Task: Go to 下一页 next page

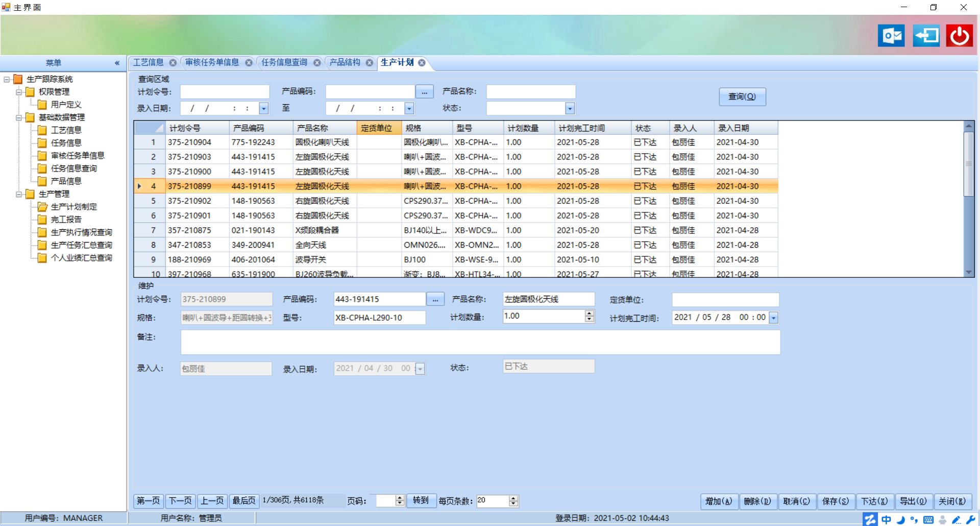Action: [x=180, y=501]
